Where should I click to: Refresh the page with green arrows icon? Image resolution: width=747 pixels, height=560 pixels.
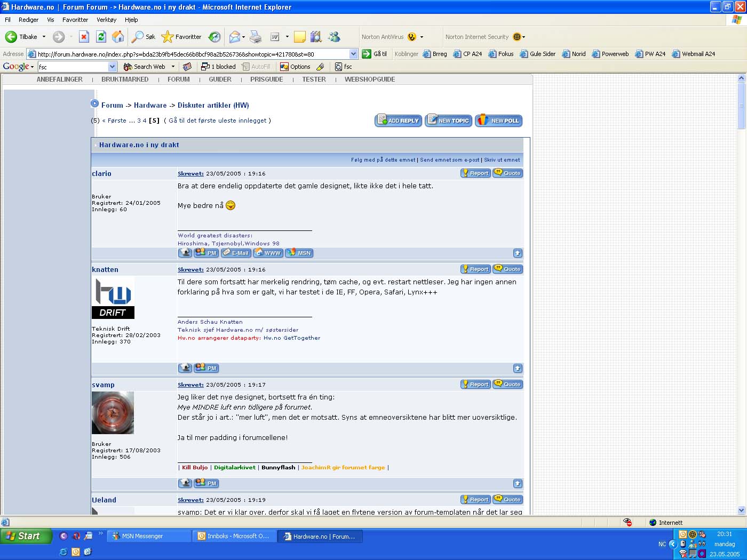[x=101, y=37]
